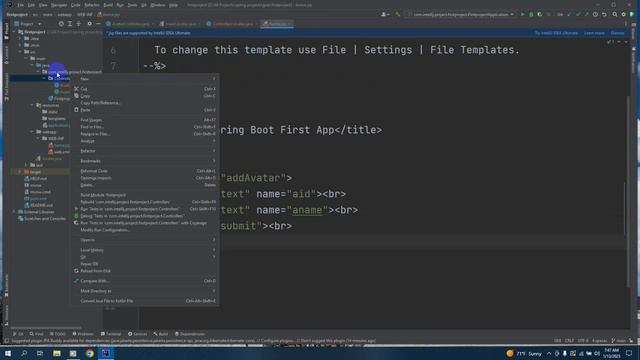Open File Explorer from the taskbar
This screenshot has width=640, height=360.
[56, 353]
